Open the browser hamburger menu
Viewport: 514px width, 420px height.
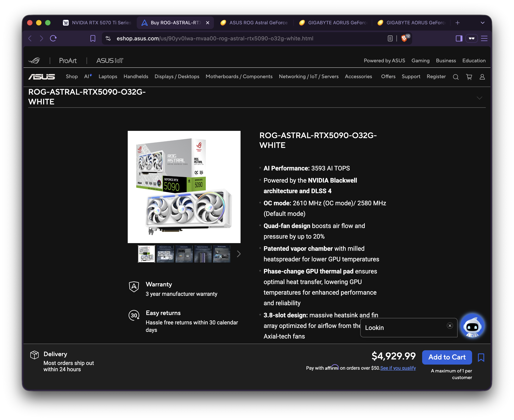(x=484, y=38)
